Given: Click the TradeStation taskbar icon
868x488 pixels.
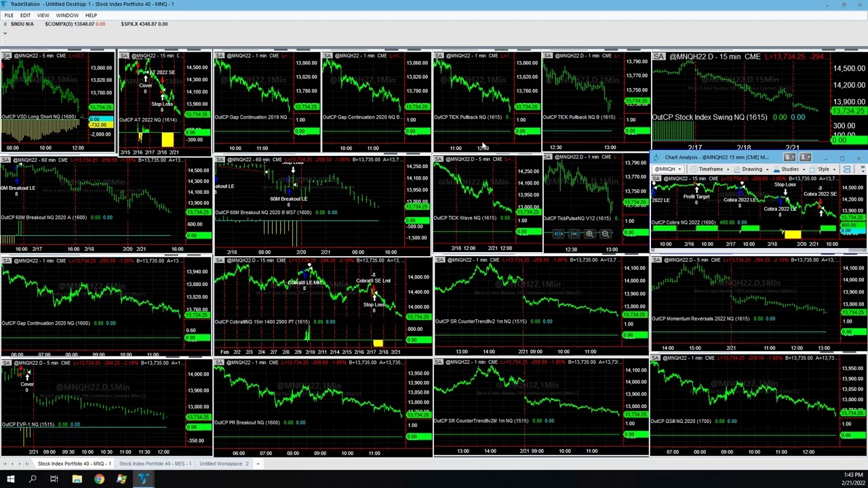Looking at the screenshot, I should click(x=144, y=479).
